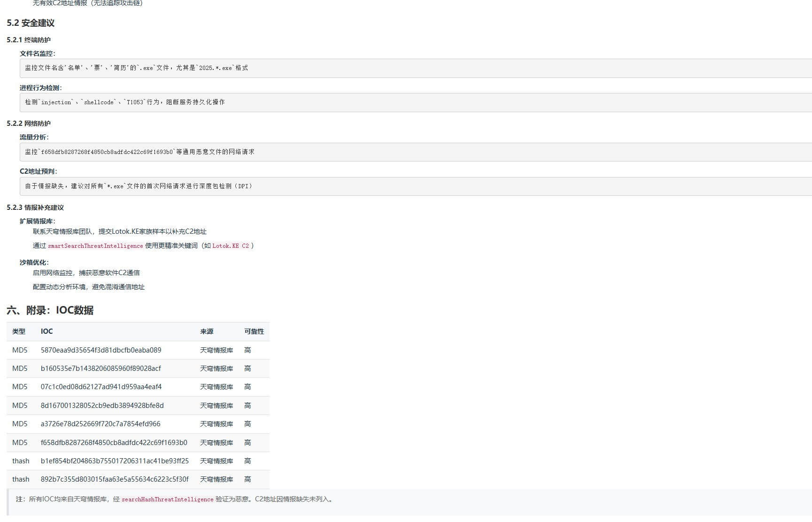This screenshot has height=522, width=812.
Task: Click the searchHashThreatIntelligence code link
Action: (167, 499)
